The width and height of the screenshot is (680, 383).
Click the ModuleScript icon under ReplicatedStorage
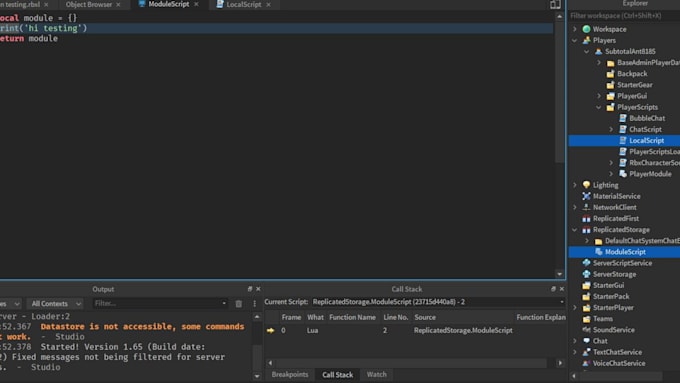point(598,252)
